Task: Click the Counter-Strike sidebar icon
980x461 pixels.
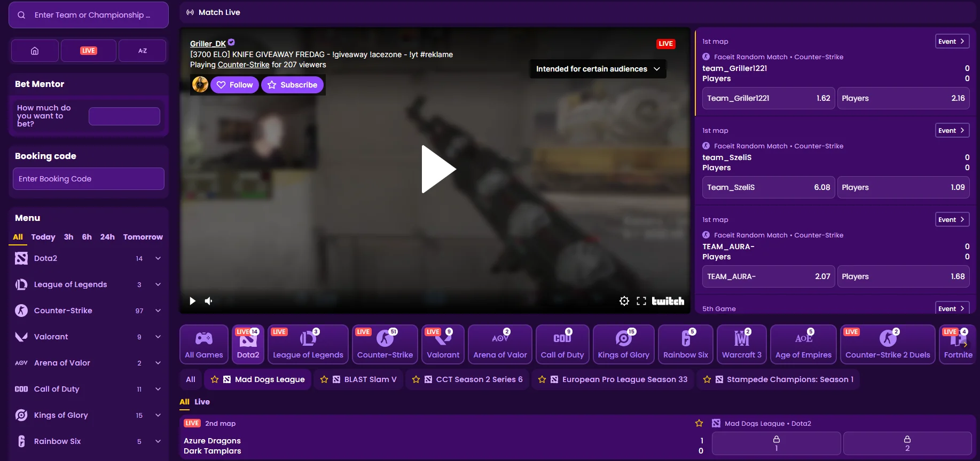Action: point(21,311)
